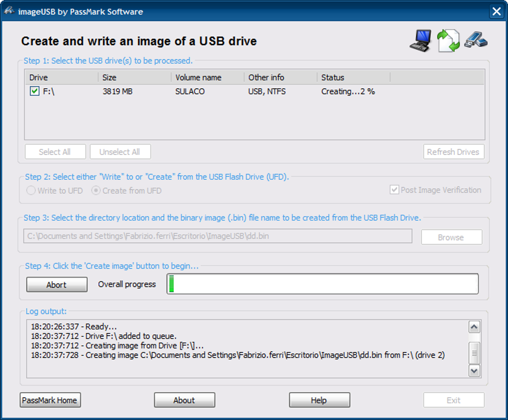Sort by the Size column header
The width and height of the screenshot is (508, 420).
click(135, 77)
